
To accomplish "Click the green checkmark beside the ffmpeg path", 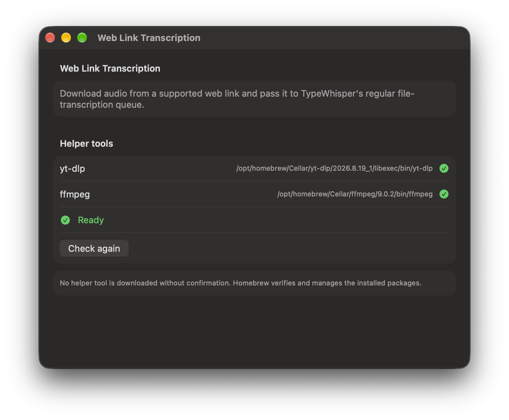I will click(444, 194).
